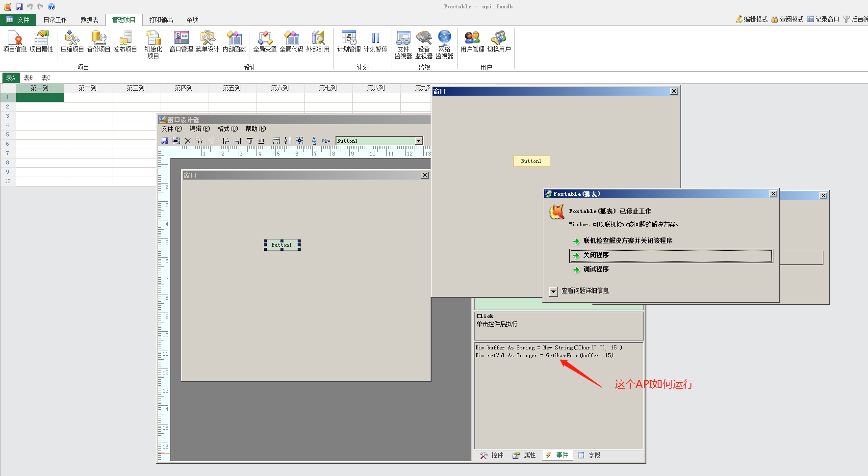
Task: Open the 设备监视器
Action: point(424,45)
